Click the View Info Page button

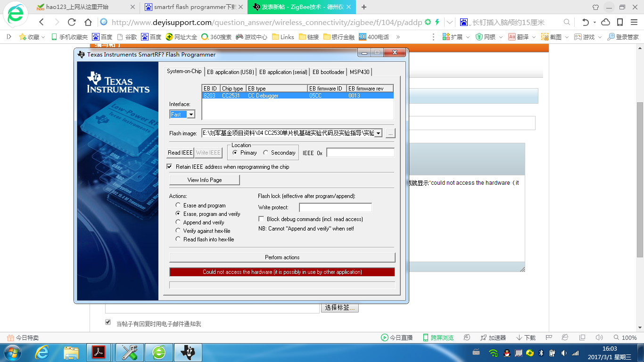(x=205, y=180)
